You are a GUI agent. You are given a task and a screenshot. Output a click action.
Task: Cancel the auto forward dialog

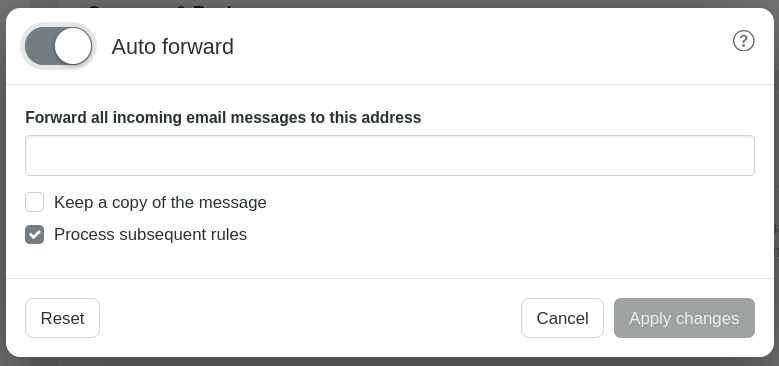562,318
